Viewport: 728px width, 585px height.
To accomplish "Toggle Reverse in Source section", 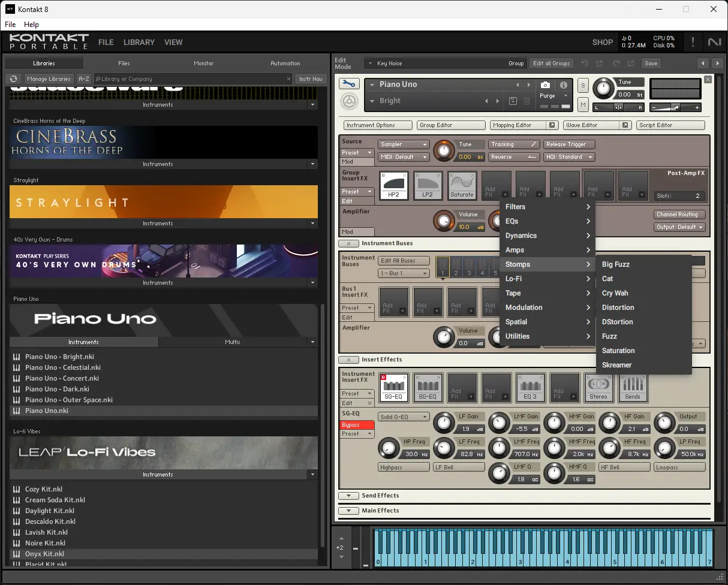I will [514, 157].
